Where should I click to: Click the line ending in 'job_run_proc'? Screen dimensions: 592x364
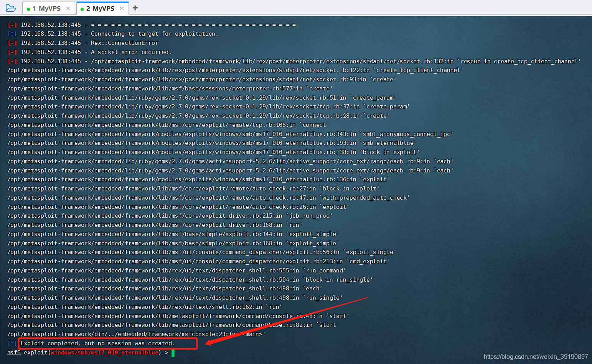click(170, 216)
